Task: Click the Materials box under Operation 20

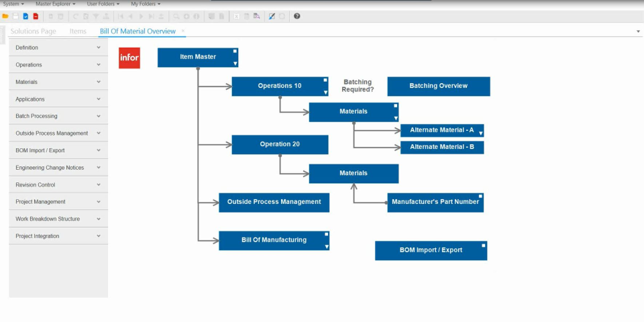Action: (x=354, y=174)
